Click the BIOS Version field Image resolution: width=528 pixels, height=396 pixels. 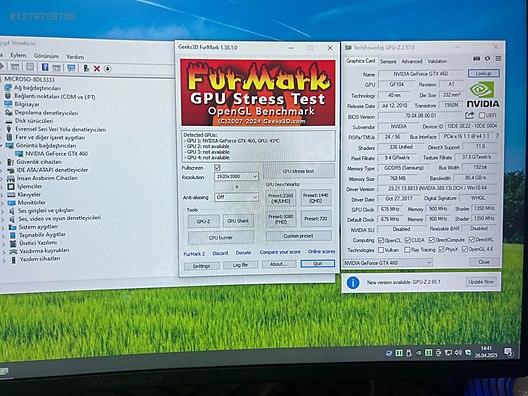point(420,116)
